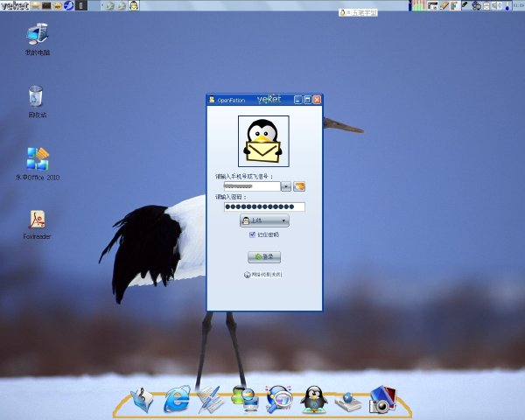
Task: Click the brown USB stick panel icon
Action: pos(444,6)
